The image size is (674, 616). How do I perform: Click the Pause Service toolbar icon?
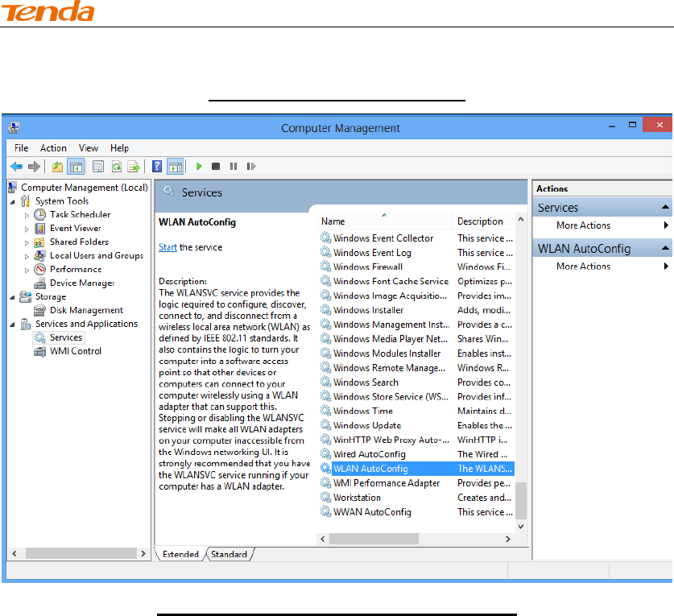234,167
